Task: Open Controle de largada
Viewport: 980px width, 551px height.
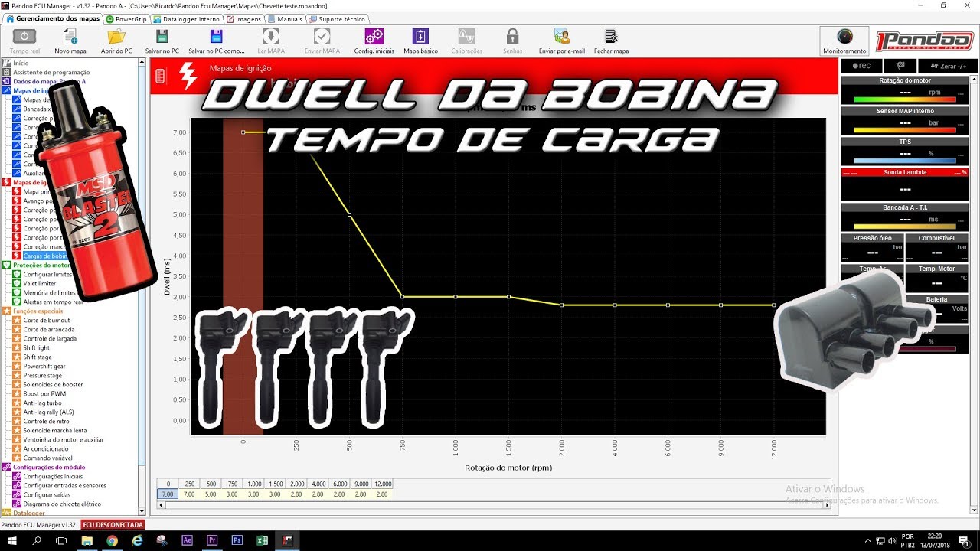Action: pos(51,338)
